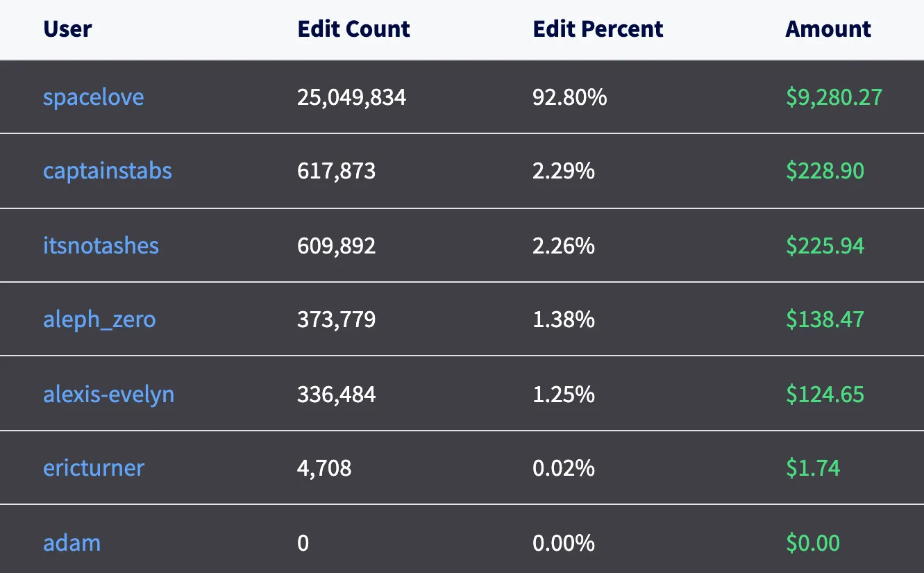Click the 4,708 edit count cell
Screen dimensions: 924x573
tap(324, 467)
